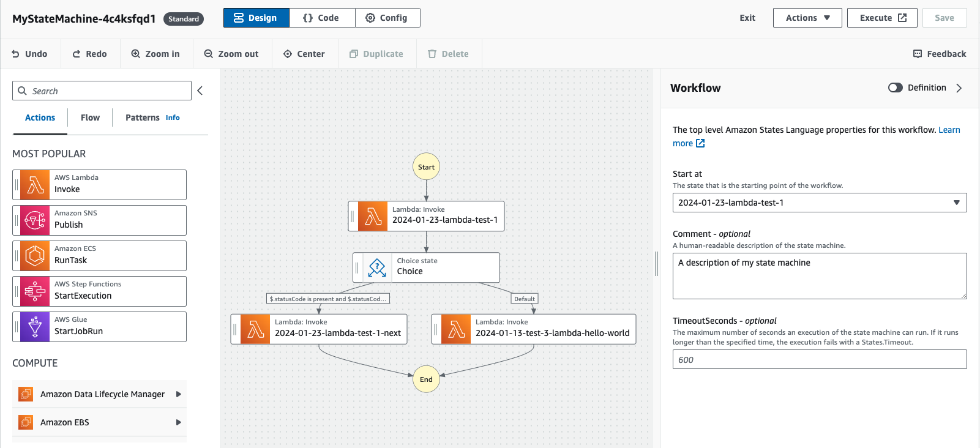Click the Redo toolbar button
The height and width of the screenshot is (448, 980).
[x=89, y=54]
